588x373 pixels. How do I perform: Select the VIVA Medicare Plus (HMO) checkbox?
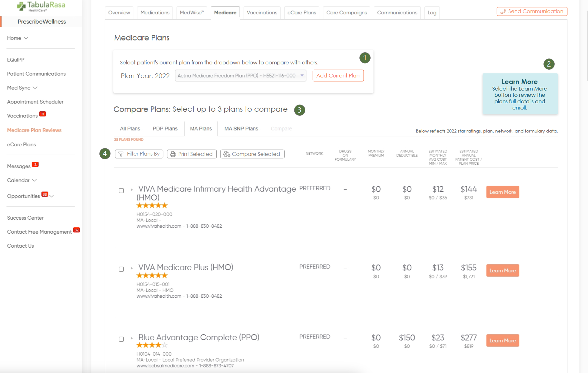121,269
